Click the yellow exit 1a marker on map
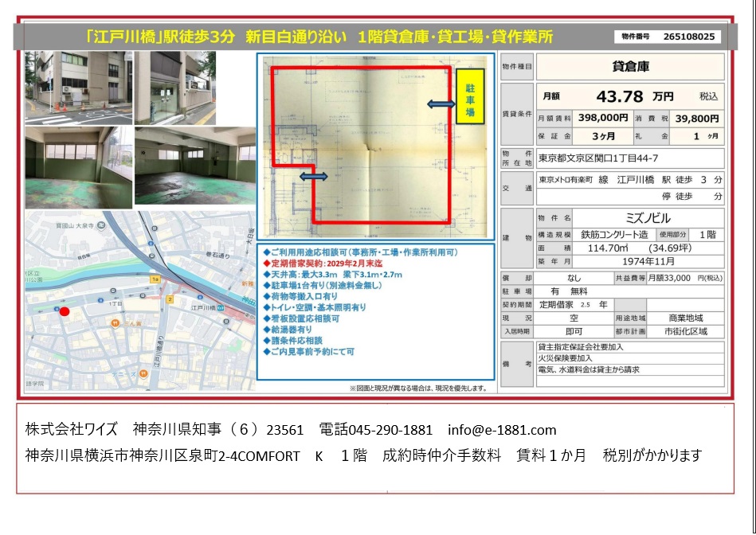 (x=155, y=279)
